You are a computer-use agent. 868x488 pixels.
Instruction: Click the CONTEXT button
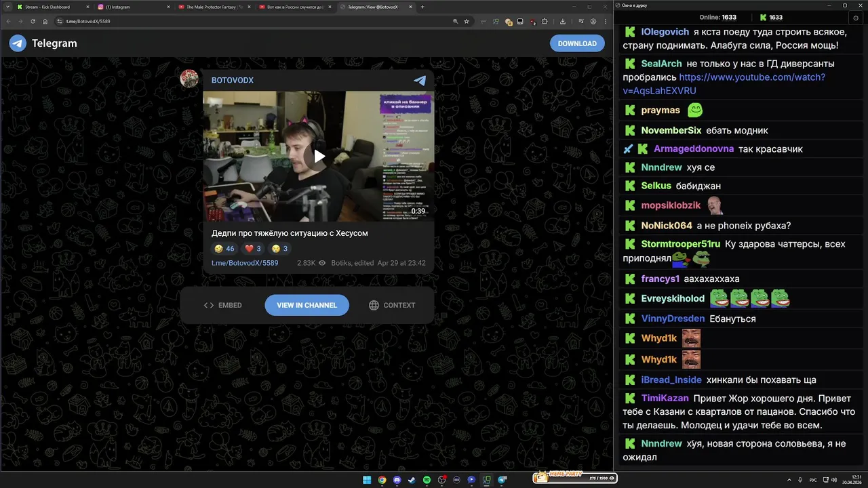tap(392, 305)
